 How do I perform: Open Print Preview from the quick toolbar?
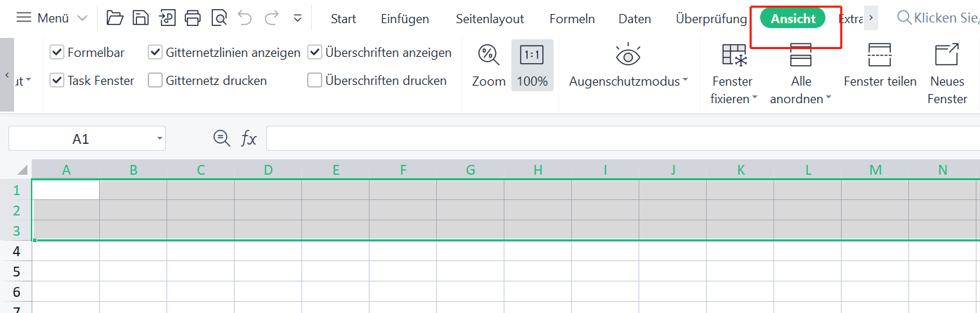219,18
